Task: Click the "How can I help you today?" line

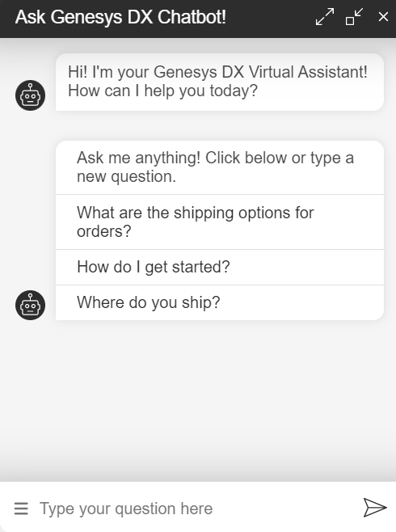Action: 162,91
